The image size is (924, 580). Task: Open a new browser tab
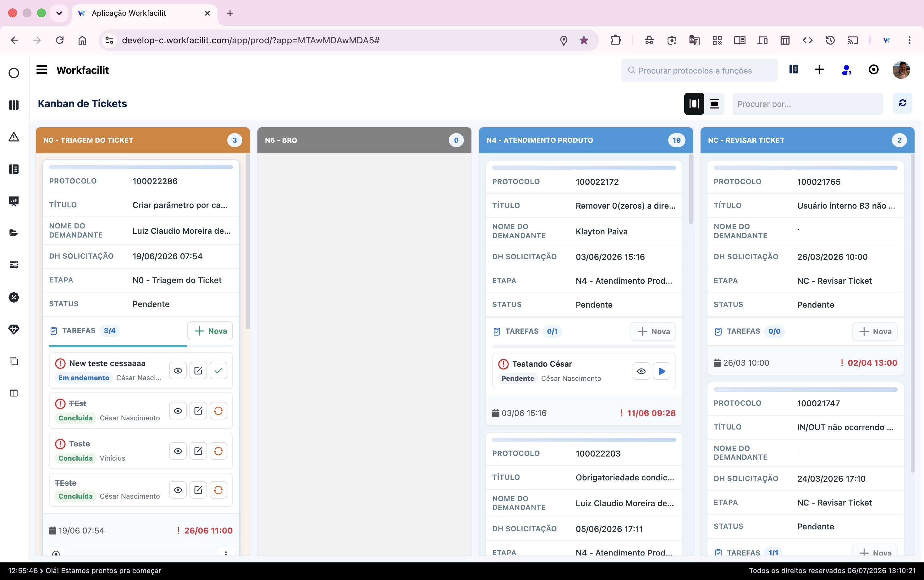click(x=230, y=13)
